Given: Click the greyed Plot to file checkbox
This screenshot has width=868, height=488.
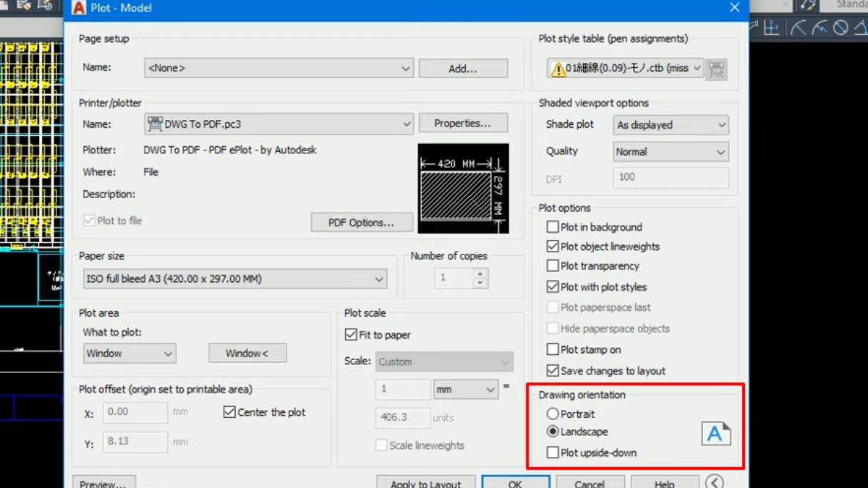Looking at the screenshot, I should [x=89, y=221].
